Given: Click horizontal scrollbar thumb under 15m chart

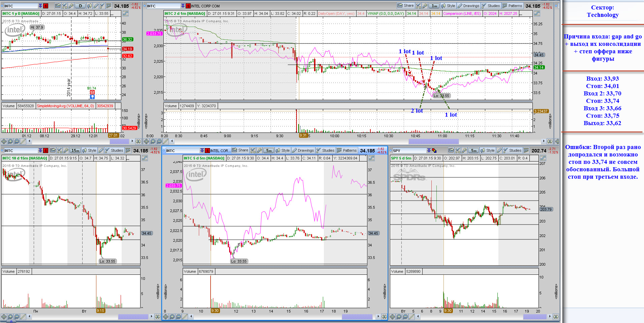Looking at the screenshot, I should point(133,317).
